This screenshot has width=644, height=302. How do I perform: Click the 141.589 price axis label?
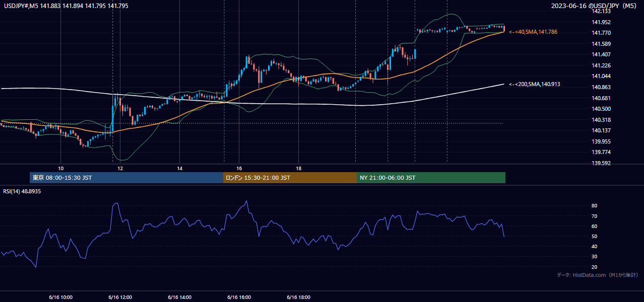(602, 44)
